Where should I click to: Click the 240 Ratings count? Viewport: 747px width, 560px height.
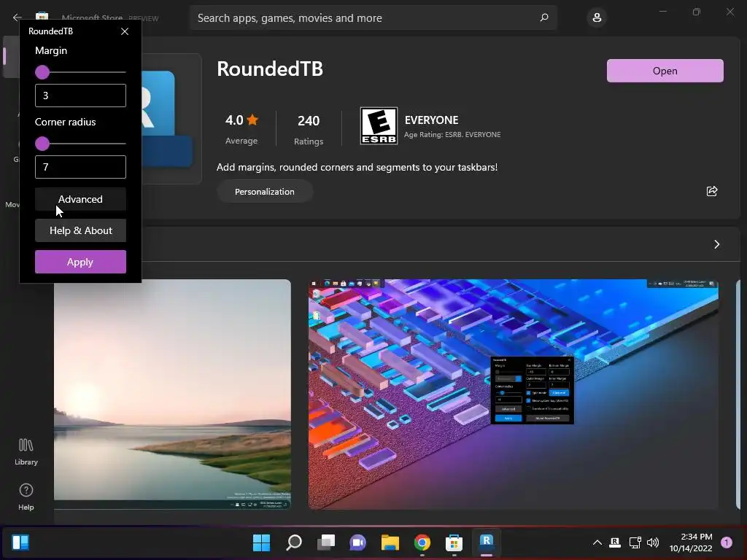point(309,128)
